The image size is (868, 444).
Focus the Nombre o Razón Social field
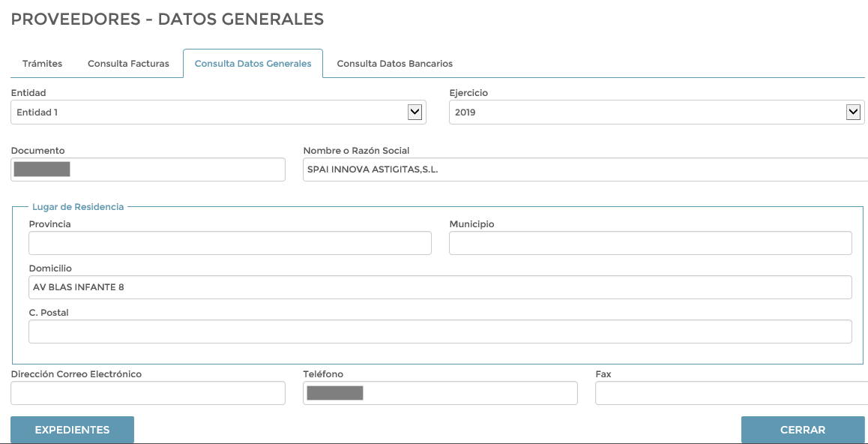(585, 169)
